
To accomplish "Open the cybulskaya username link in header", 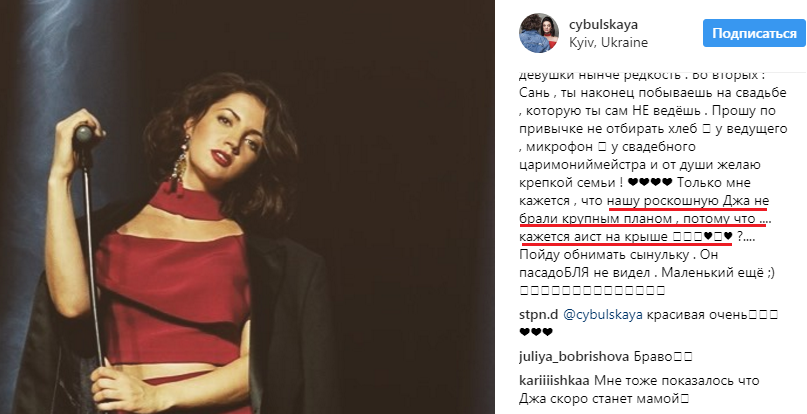I will click(x=603, y=25).
